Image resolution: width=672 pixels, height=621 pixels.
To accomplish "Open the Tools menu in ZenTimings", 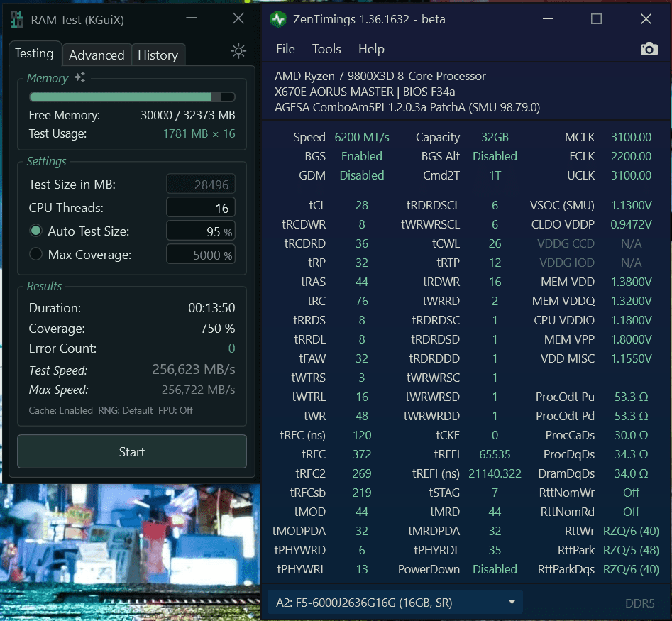I will coord(326,49).
